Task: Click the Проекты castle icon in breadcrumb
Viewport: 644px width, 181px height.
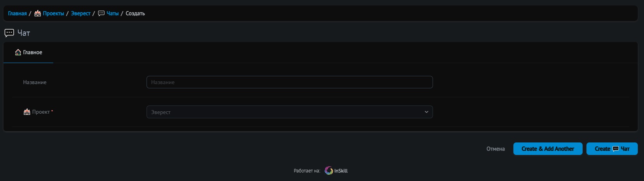Action: coord(38,14)
